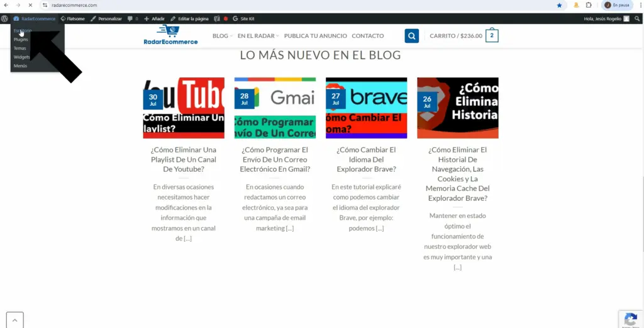The image size is (644, 328).
Task: Click Personalizar in the admin bar
Action: [x=106, y=18]
